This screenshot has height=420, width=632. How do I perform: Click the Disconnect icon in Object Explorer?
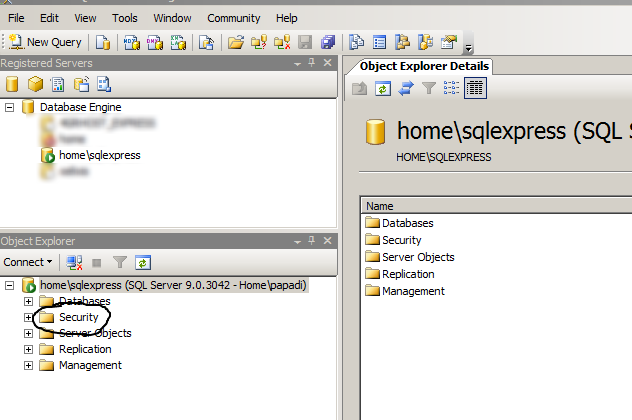(74, 262)
